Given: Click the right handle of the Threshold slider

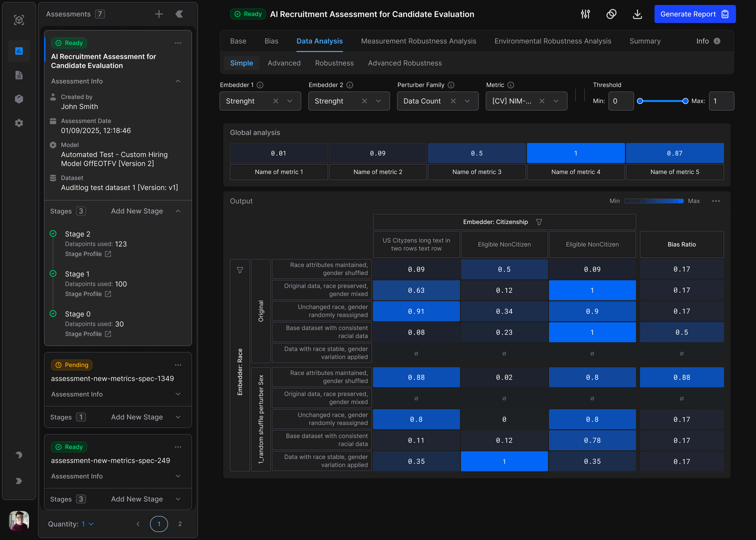Looking at the screenshot, I should pos(685,101).
